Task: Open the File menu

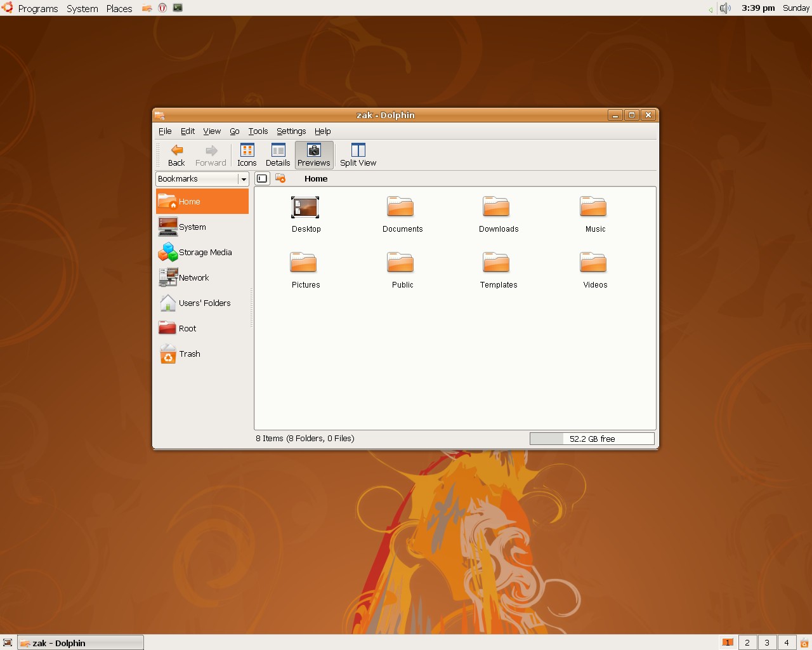Action: [x=165, y=131]
